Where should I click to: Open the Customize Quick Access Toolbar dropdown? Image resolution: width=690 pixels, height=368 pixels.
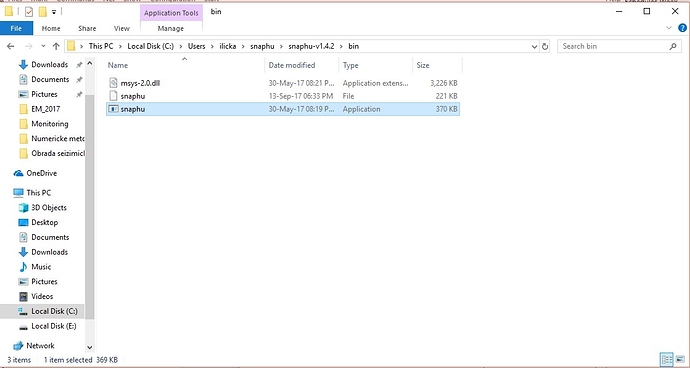click(x=54, y=12)
